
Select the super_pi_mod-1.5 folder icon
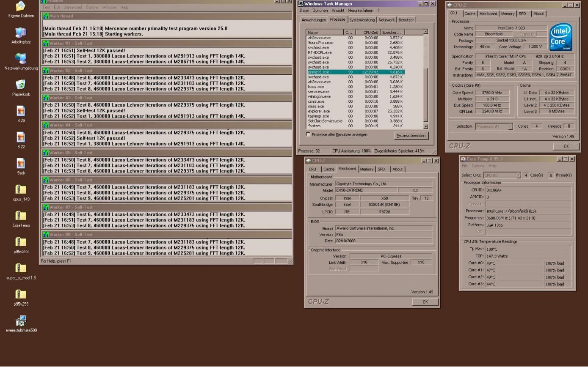(x=21, y=269)
